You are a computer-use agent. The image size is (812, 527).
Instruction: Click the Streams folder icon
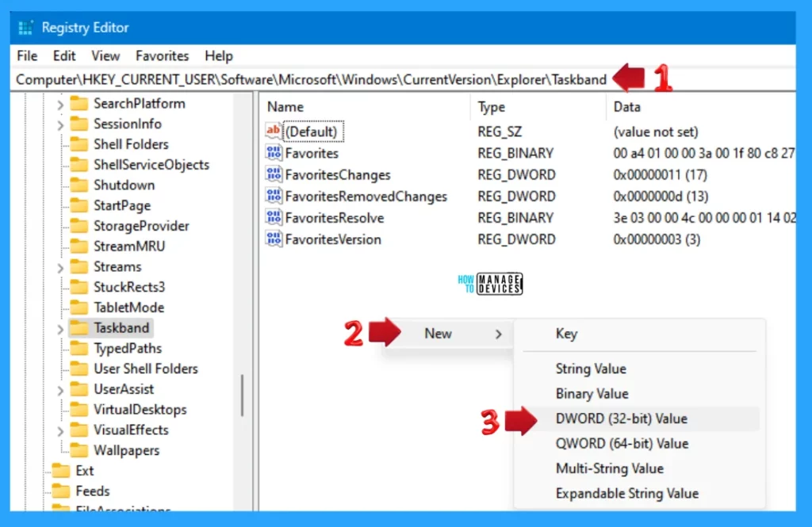[x=79, y=266]
